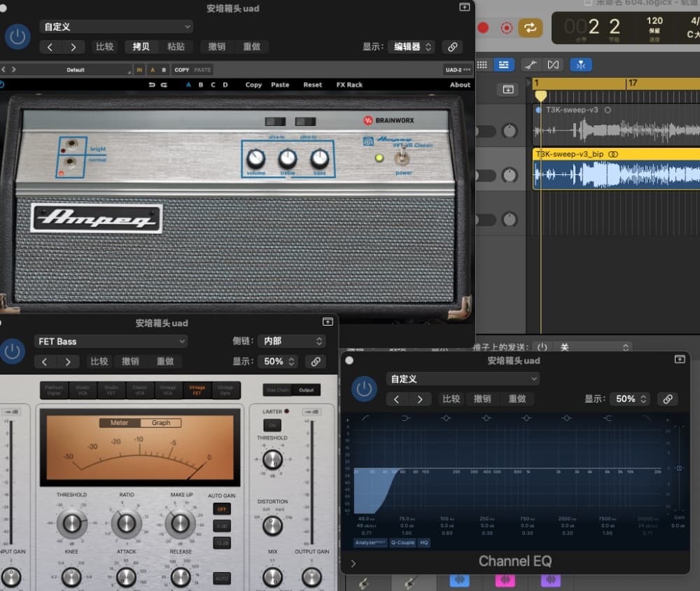Click the Brainworx redo arrow icon
The image size is (700, 591).
click(164, 85)
